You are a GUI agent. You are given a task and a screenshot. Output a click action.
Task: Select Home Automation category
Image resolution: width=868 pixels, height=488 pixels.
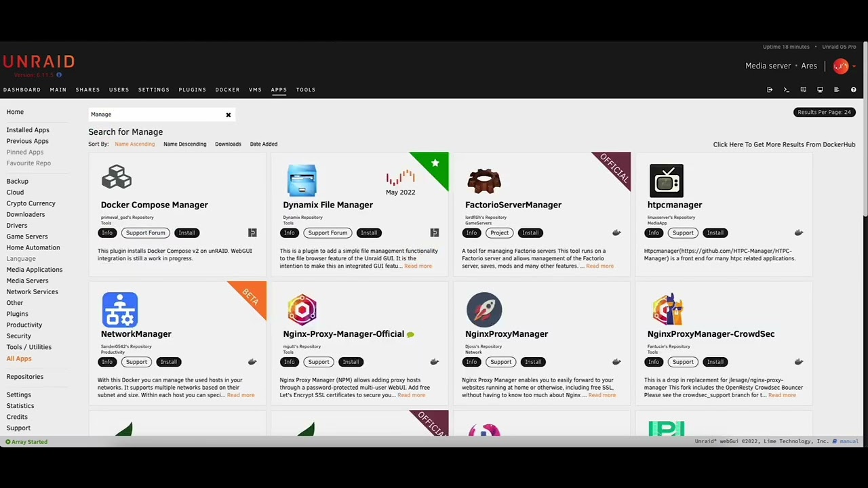33,247
